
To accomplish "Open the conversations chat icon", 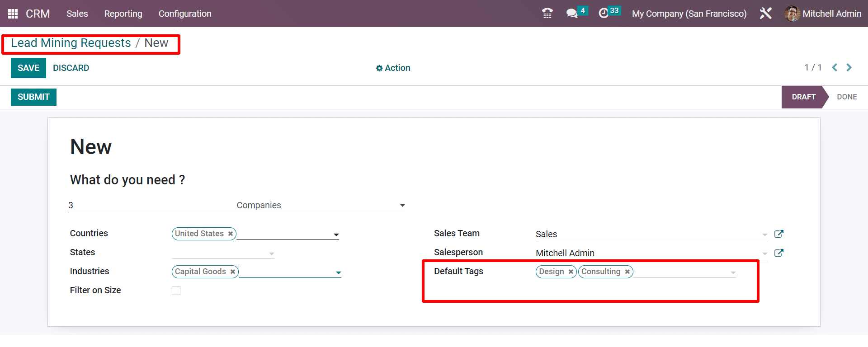I will (572, 14).
